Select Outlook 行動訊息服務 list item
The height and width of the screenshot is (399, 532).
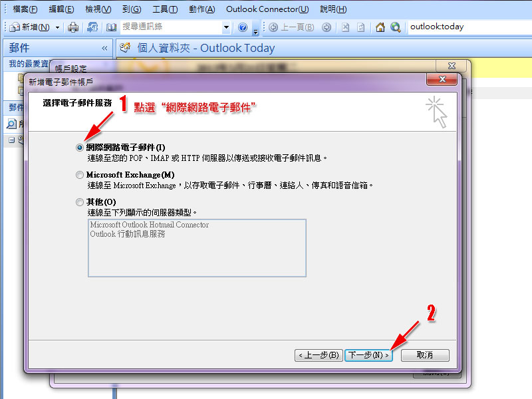pos(128,234)
